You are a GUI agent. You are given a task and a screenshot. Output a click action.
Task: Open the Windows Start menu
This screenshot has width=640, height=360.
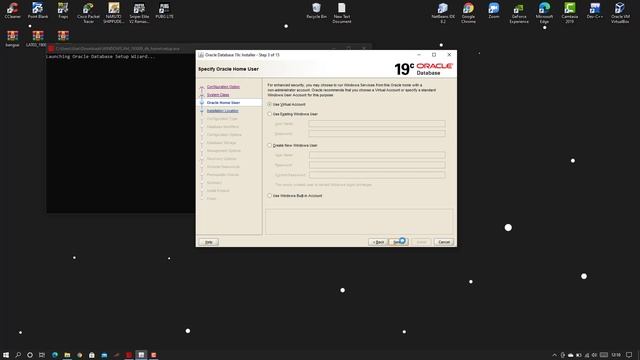coord(6,355)
